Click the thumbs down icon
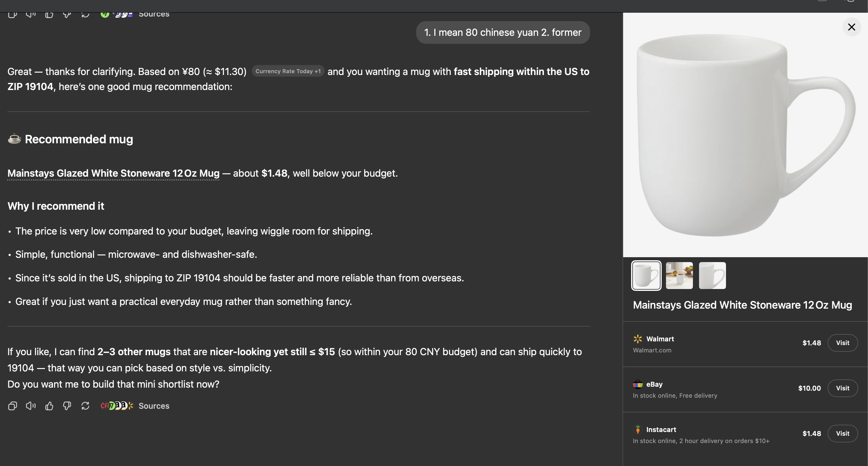Image resolution: width=868 pixels, height=466 pixels. pyautogui.click(x=67, y=406)
